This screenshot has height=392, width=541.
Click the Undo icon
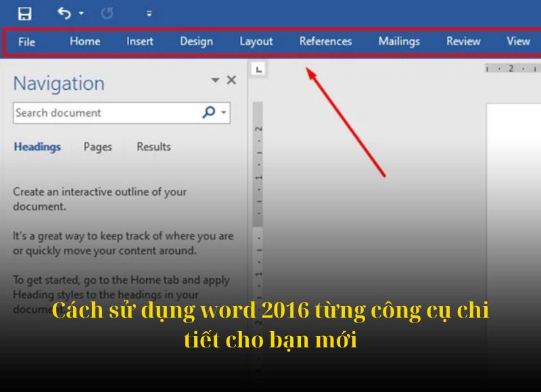tap(64, 12)
